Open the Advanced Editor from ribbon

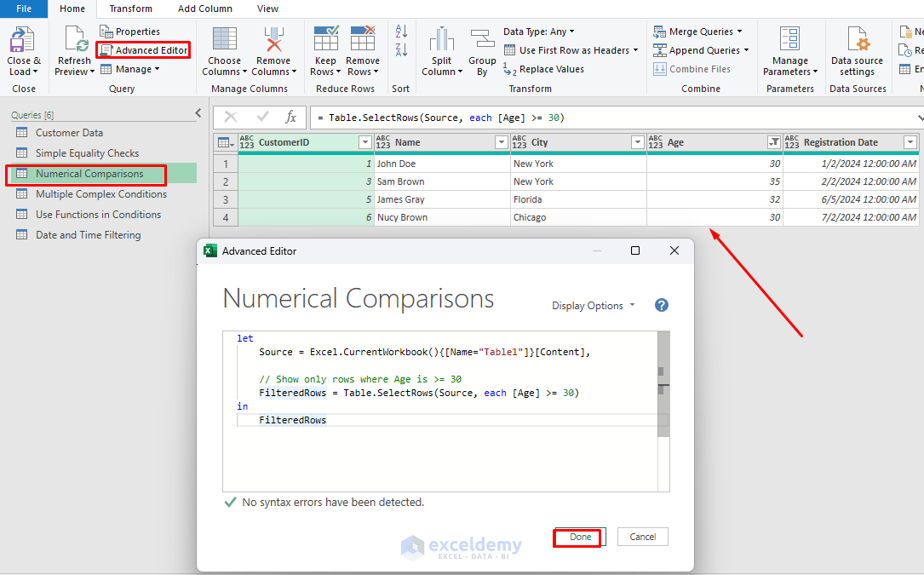click(x=144, y=50)
